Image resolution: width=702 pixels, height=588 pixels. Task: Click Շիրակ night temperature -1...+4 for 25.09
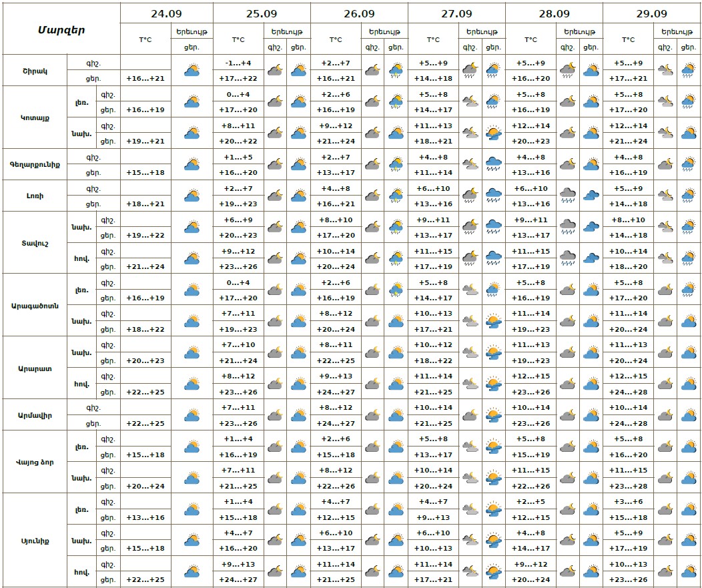(238, 63)
